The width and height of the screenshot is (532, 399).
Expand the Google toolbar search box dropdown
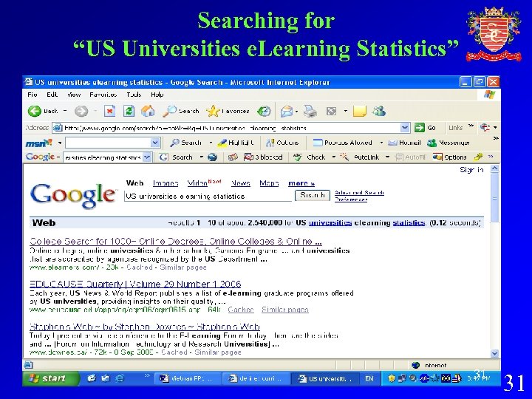coord(147,157)
